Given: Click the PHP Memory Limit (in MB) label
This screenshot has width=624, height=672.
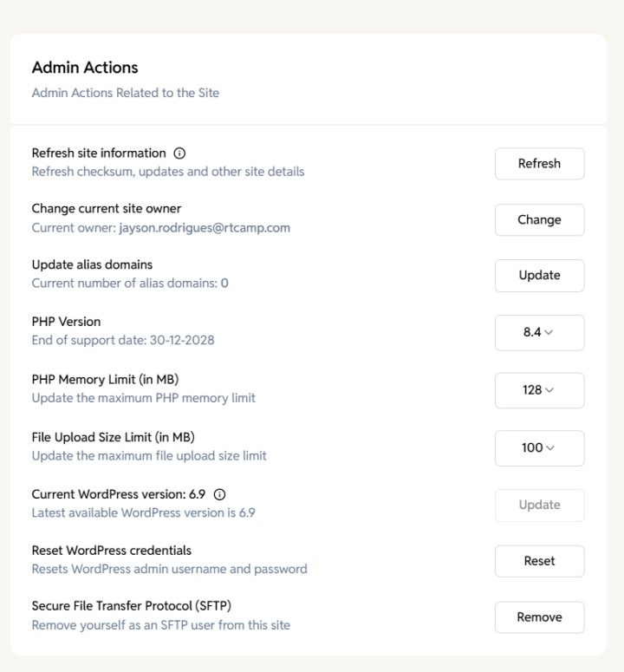Looking at the screenshot, I should click(x=106, y=380).
